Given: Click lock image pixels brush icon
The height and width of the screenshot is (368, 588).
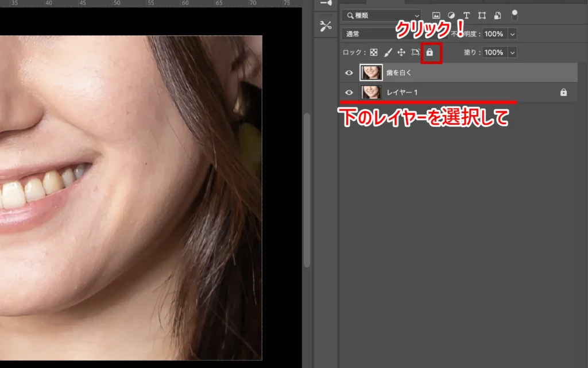Looking at the screenshot, I should tap(388, 52).
